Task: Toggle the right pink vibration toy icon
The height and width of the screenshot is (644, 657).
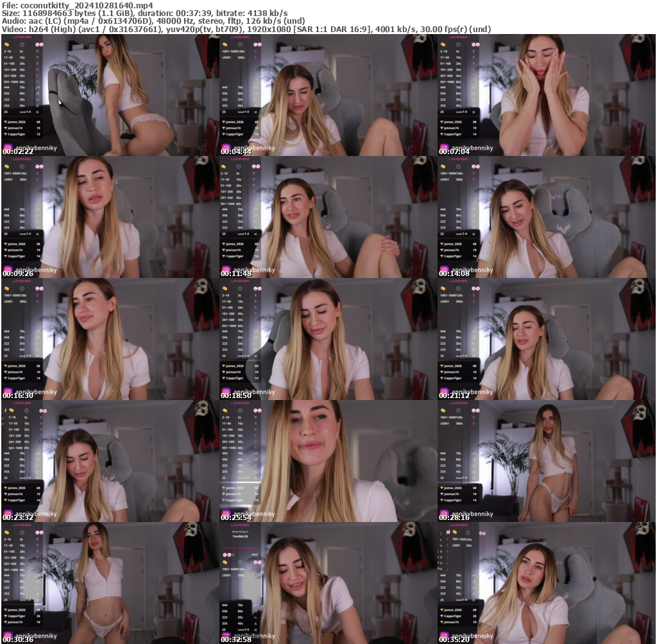Action: tap(41, 44)
